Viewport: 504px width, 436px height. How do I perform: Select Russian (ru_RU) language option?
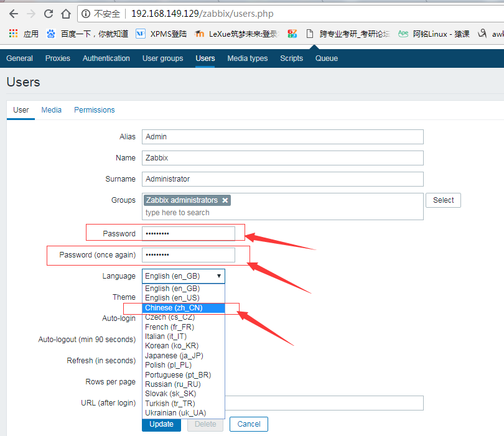pyautogui.click(x=183, y=384)
